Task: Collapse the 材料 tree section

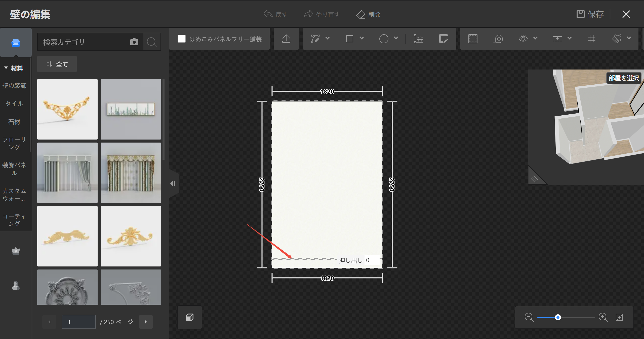Action: point(6,68)
